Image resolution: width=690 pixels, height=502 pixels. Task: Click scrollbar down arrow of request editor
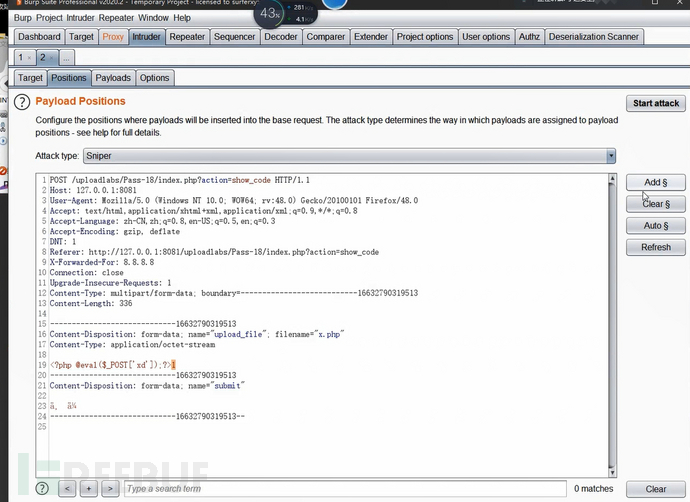coord(612,473)
